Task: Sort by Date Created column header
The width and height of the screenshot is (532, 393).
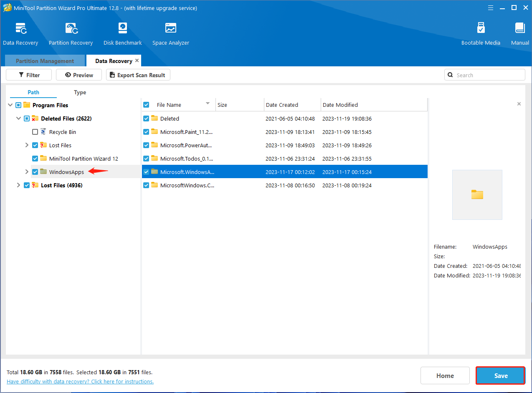Action: tap(292, 105)
